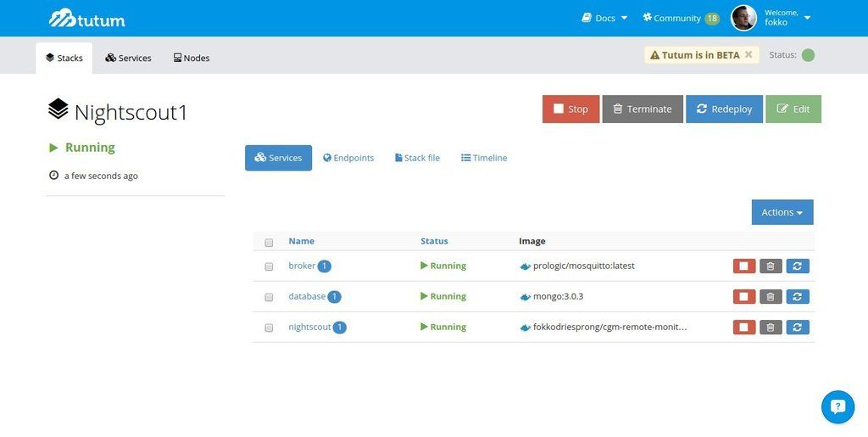Check the database service checkbox
This screenshot has height=437, width=868.
[x=269, y=297]
